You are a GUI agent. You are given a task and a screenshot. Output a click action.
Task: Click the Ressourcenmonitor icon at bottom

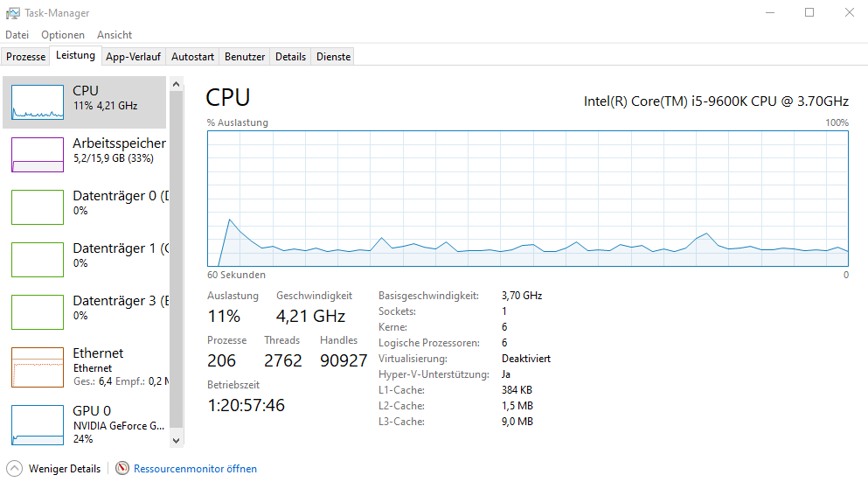(122, 469)
